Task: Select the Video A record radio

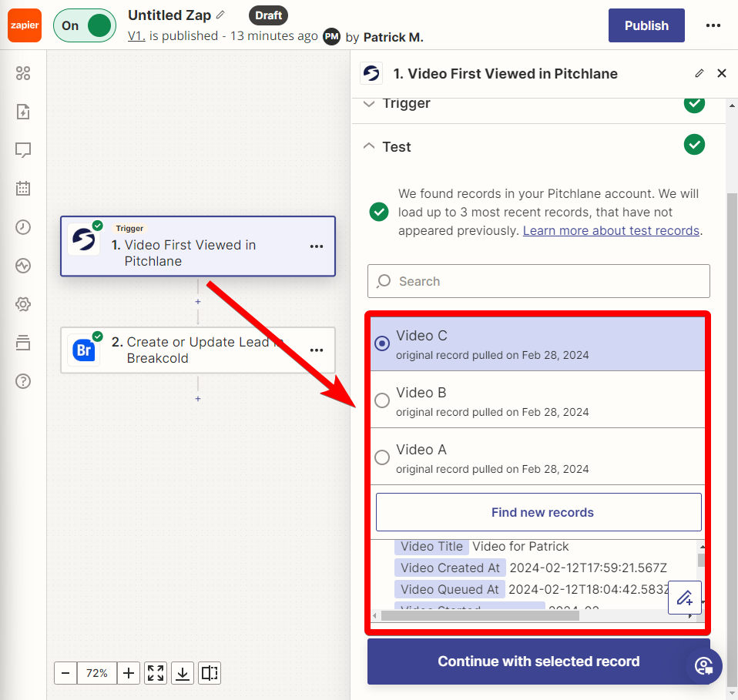Action: point(382,457)
